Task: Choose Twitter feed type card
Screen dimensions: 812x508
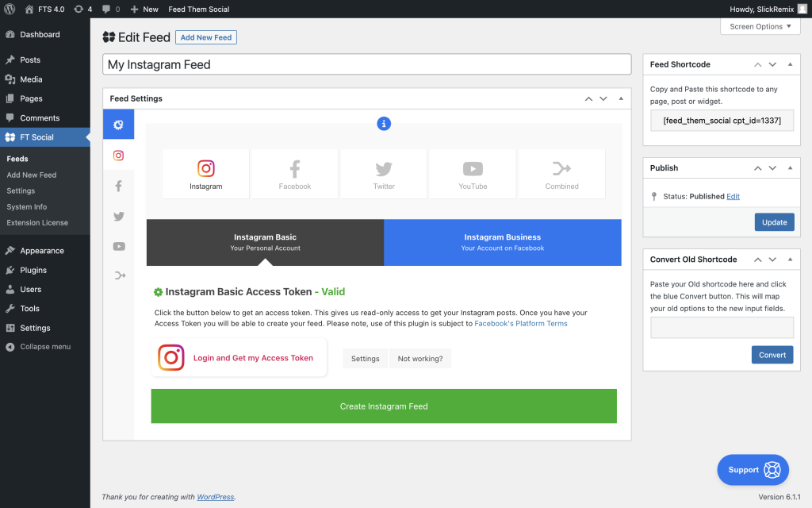Action: coord(384,174)
